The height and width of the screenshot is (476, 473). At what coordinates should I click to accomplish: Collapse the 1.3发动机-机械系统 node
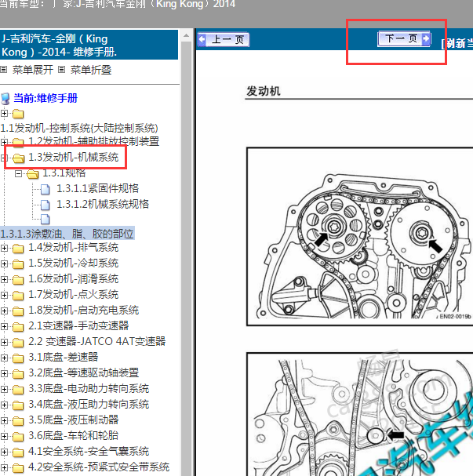pyautogui.click(x=4, y=158)
